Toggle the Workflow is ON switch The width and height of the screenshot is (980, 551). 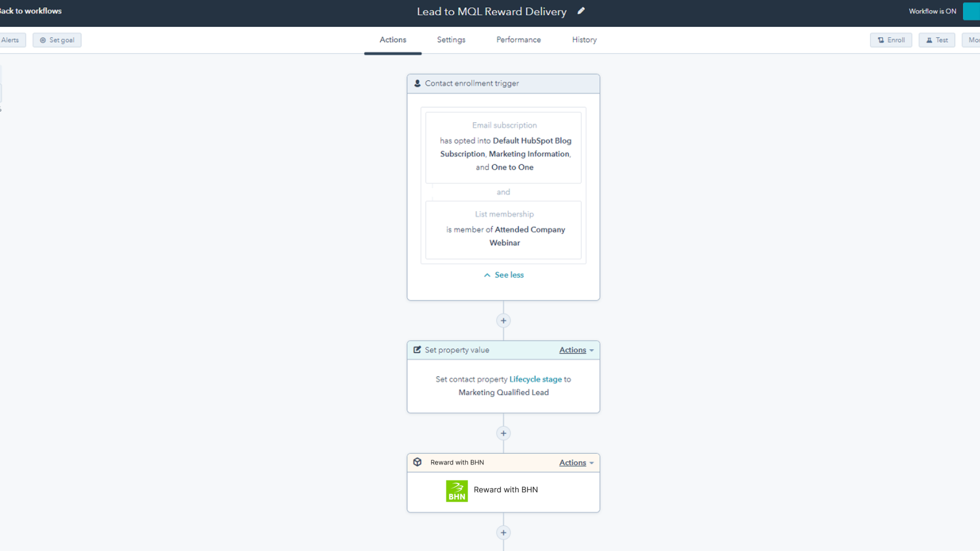coord(971,11)
